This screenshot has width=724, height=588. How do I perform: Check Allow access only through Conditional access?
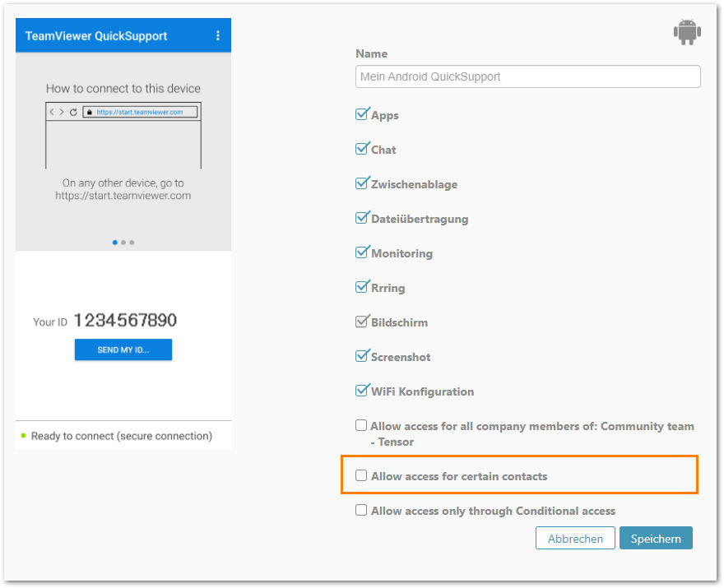click(x=361, y=510)
